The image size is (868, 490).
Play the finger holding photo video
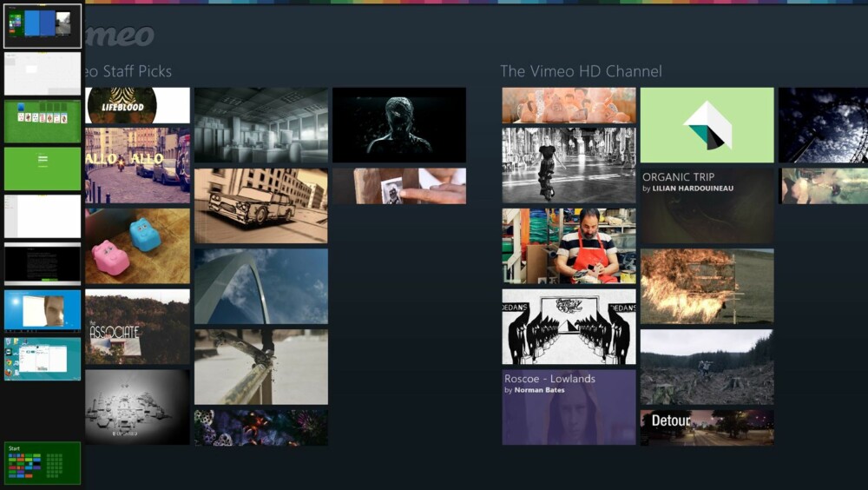click(x=399, y=186)
